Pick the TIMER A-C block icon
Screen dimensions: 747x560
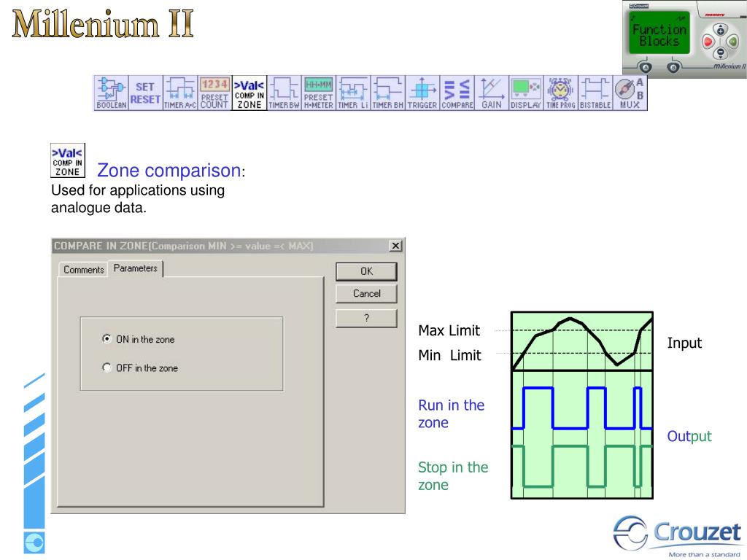click(180, 93)
